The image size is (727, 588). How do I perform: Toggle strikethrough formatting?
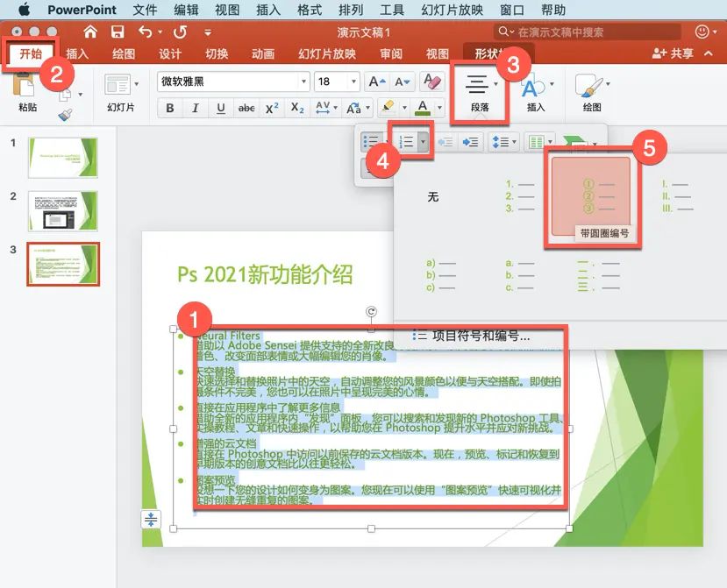[246, 108]
